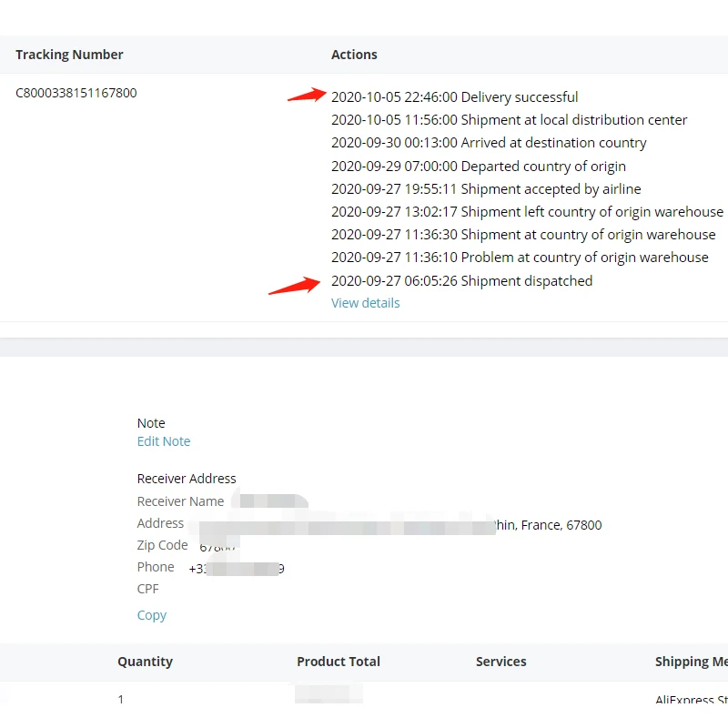Click the Zip Code label

(x=162, y=545)
